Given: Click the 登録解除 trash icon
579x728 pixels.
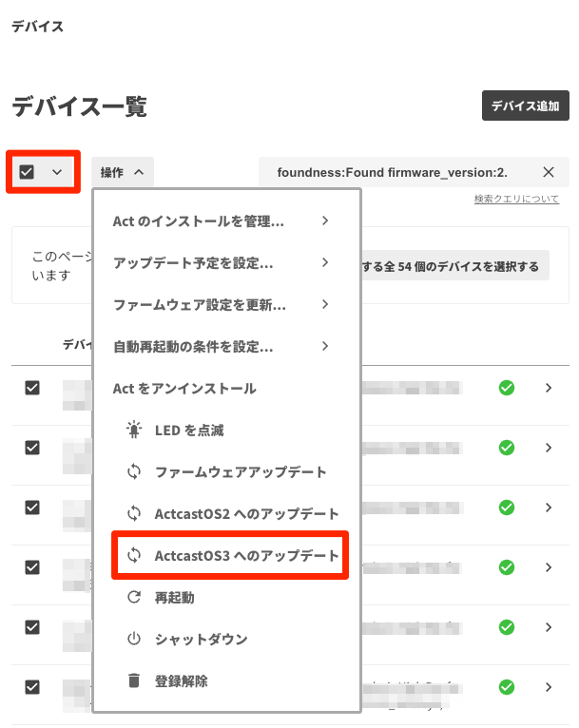Looking at the screenshot, I should coord(134,680).
